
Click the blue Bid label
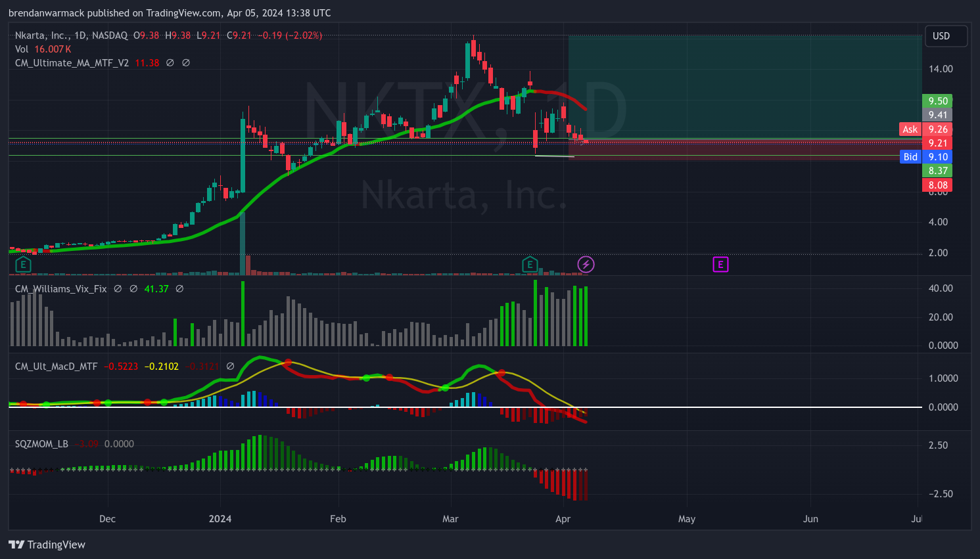pos(910,156)
